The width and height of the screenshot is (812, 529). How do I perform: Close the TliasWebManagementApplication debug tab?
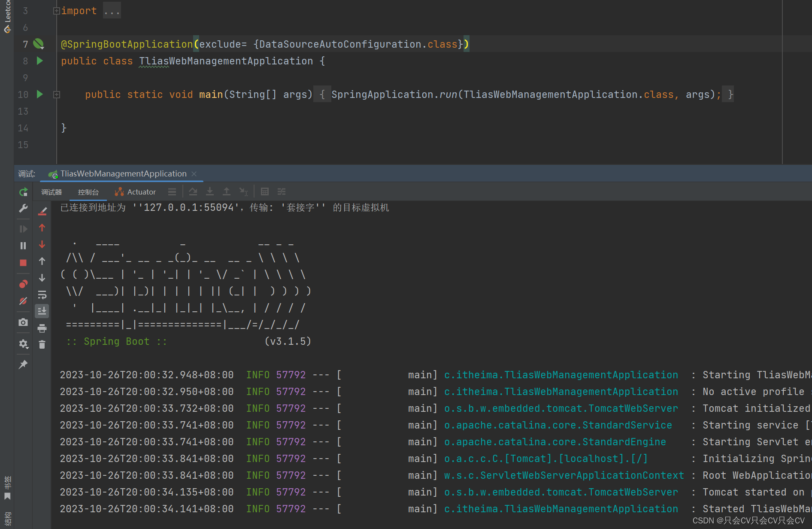(194, 173)
